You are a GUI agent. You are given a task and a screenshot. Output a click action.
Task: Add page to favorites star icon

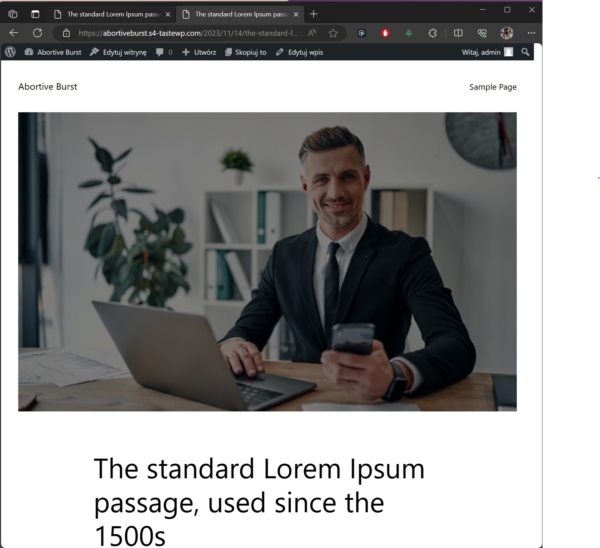click(x=333, y=33)
